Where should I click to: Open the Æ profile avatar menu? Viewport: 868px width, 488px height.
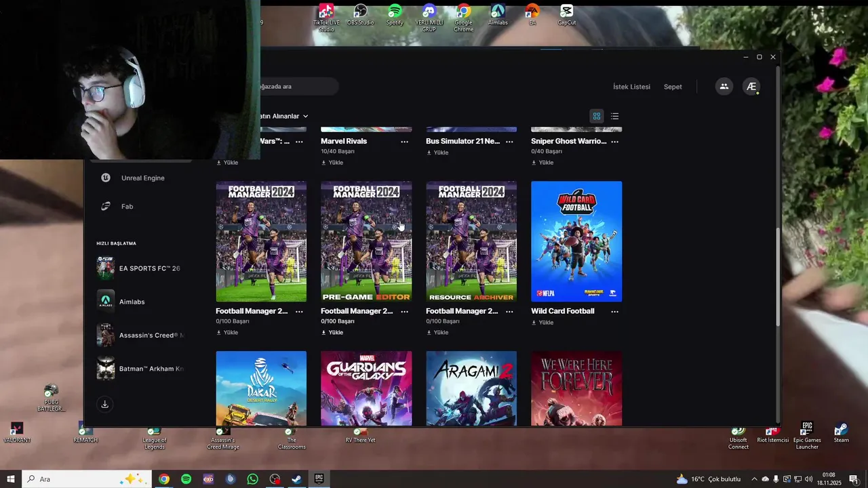tap(751, 87)
